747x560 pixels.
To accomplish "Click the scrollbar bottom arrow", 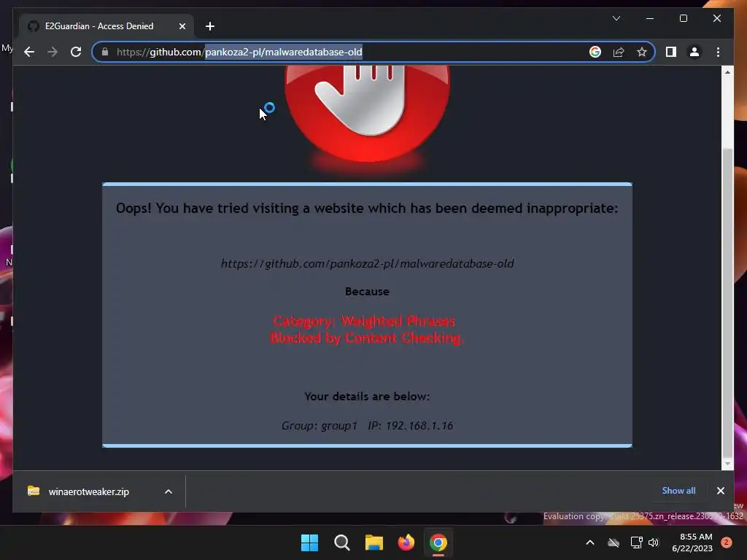I will [727, 463].
